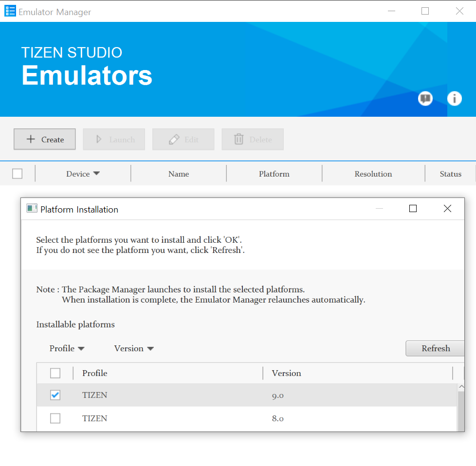Toggle the select-all checkbox in Profile header
This screenshot has height=466, width=476.
point(55,373)
